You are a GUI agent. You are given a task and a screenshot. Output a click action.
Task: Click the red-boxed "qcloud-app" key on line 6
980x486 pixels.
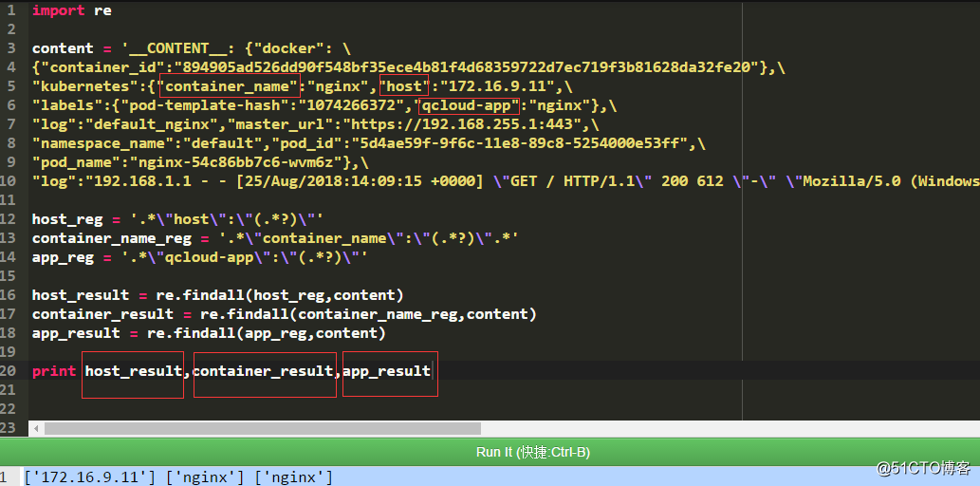click(x=469, y=105)
